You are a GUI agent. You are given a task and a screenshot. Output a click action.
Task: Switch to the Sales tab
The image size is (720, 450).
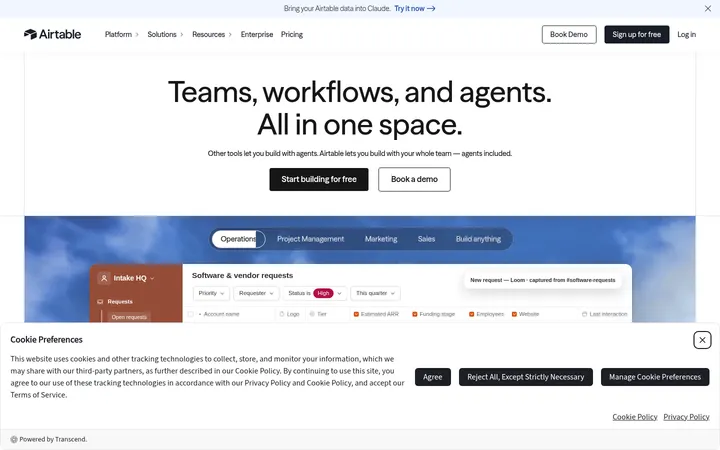click(426, 239)
